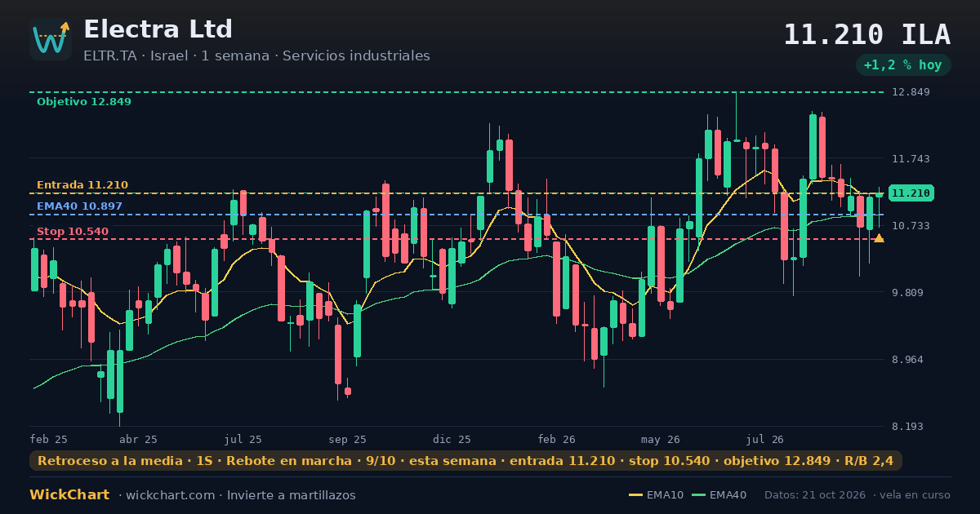980x514 pixels.
Task: Click the dic 25 date axis label
Action: (x=452, y=439)
